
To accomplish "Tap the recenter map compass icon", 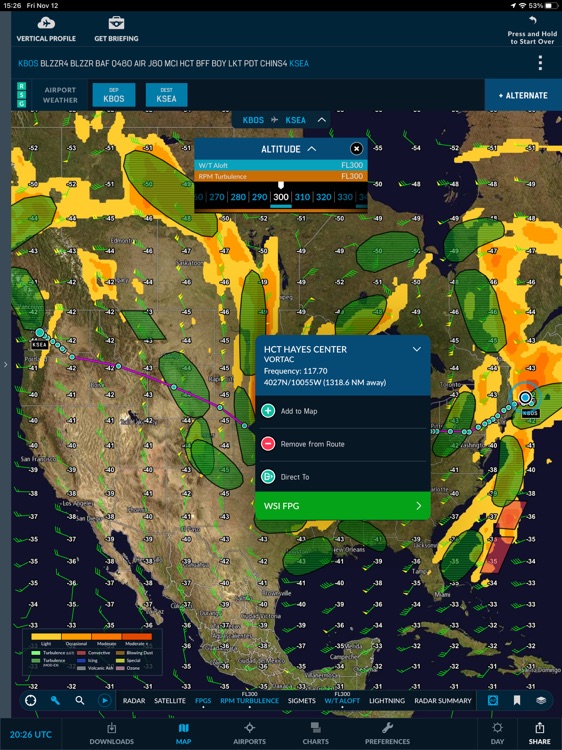I will (31, 700).
